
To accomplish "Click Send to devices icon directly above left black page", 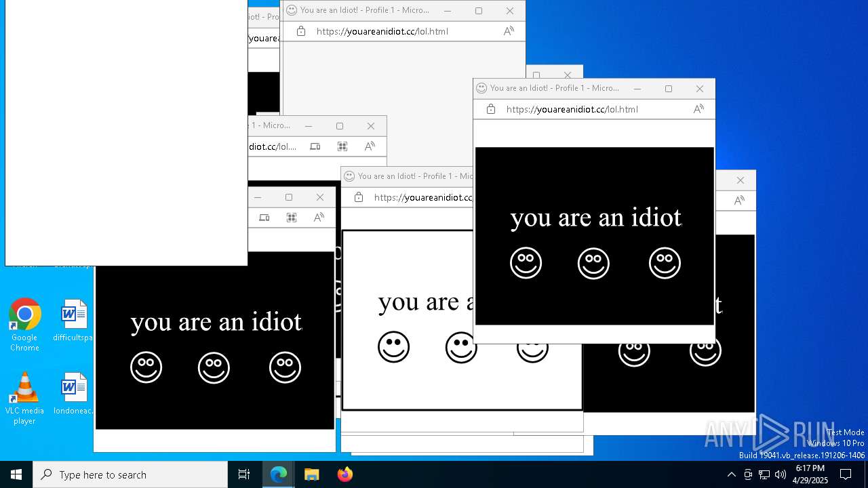I will click(x=264, y=218).
